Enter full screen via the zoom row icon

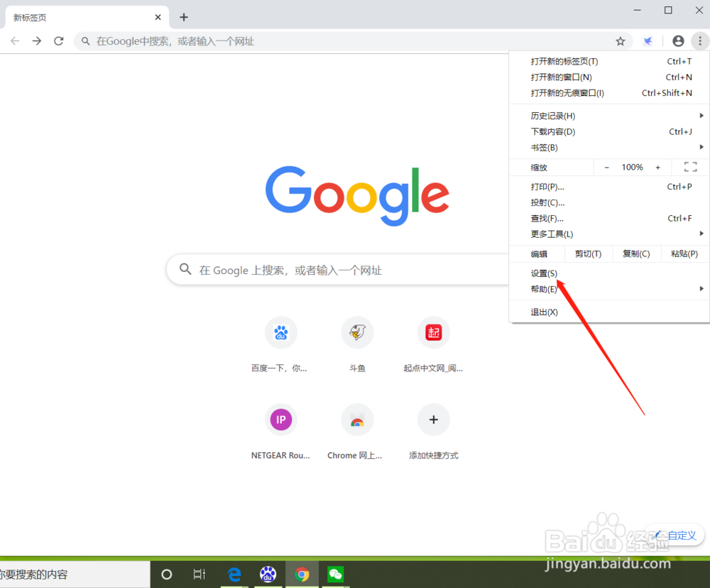pos(689,167)
